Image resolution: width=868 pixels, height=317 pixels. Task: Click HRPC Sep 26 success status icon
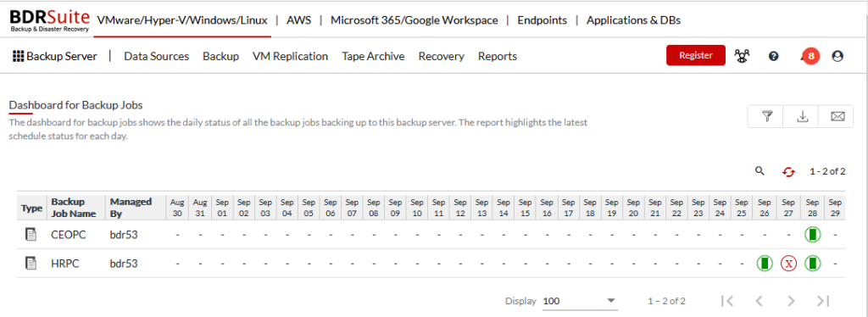coord(765,264)
